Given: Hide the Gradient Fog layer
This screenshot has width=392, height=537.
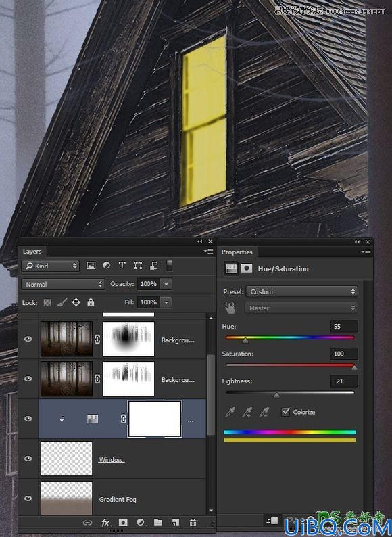Looking at the screenshot, I should (x=28, y=498).
